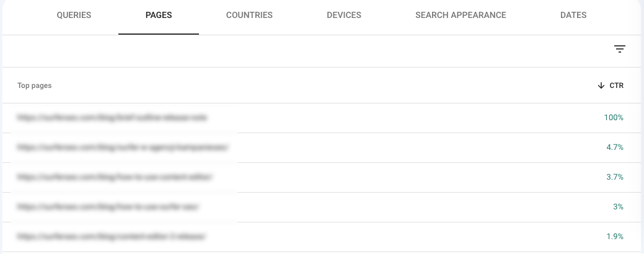Click the down arrow sort icon beside CTR
The width and height of the screenshot is (644, 254).
pyautogui.click(x=601, y=85)
